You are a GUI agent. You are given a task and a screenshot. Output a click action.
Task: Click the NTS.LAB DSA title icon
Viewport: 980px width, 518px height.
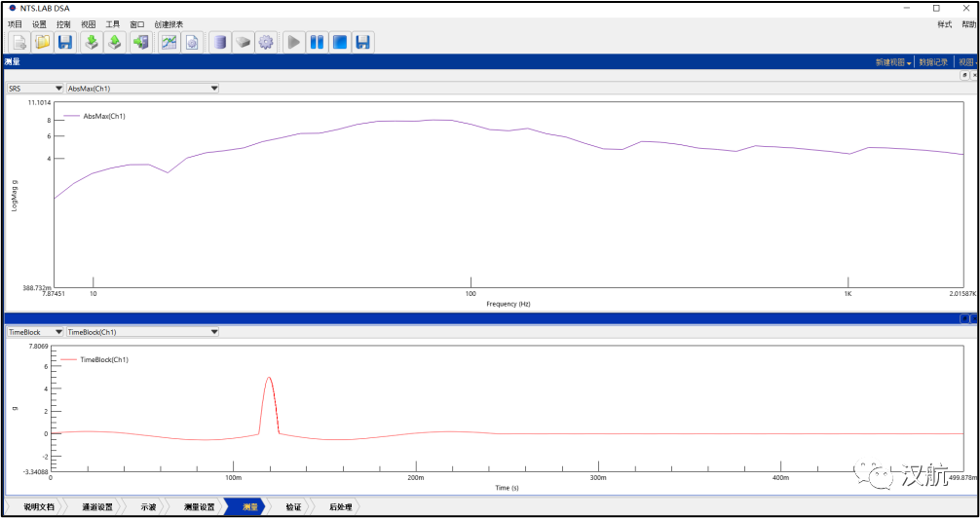tap(12, 8)
